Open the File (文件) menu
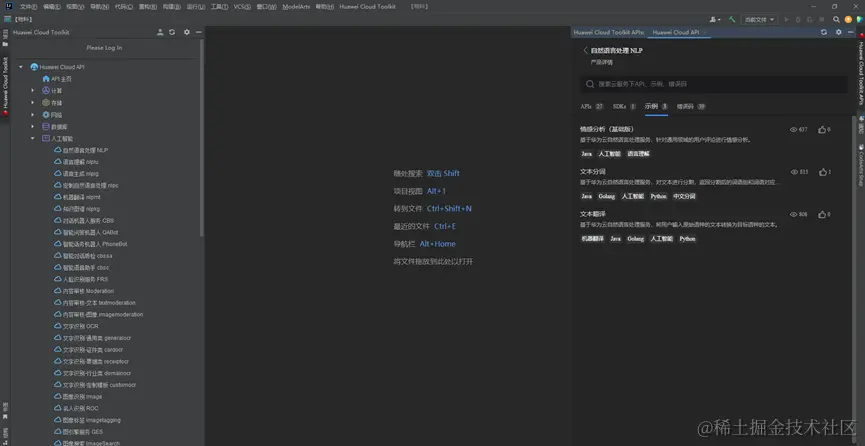Screen dimensions: 865x446 29,7
